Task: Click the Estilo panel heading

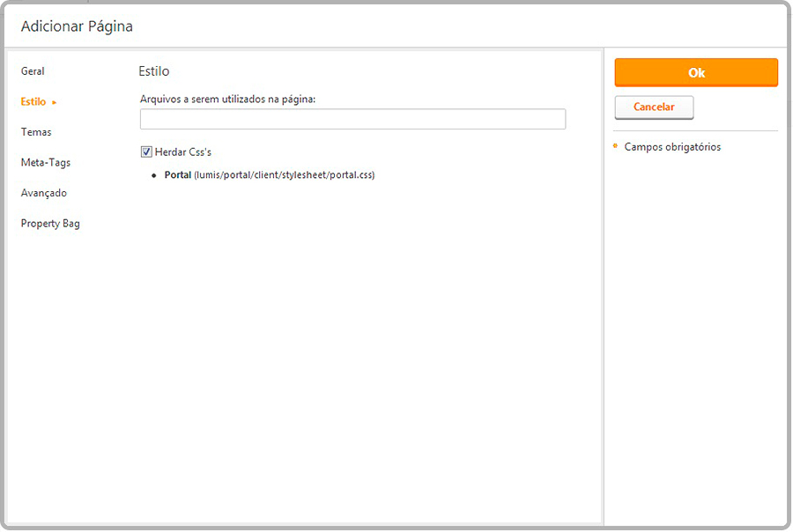Action: [153, 71]
